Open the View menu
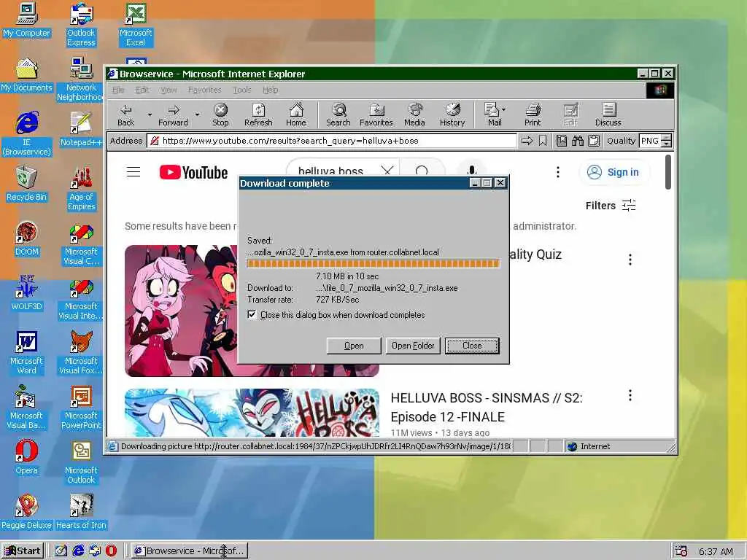The image size is (747, 560). point(169,90)
